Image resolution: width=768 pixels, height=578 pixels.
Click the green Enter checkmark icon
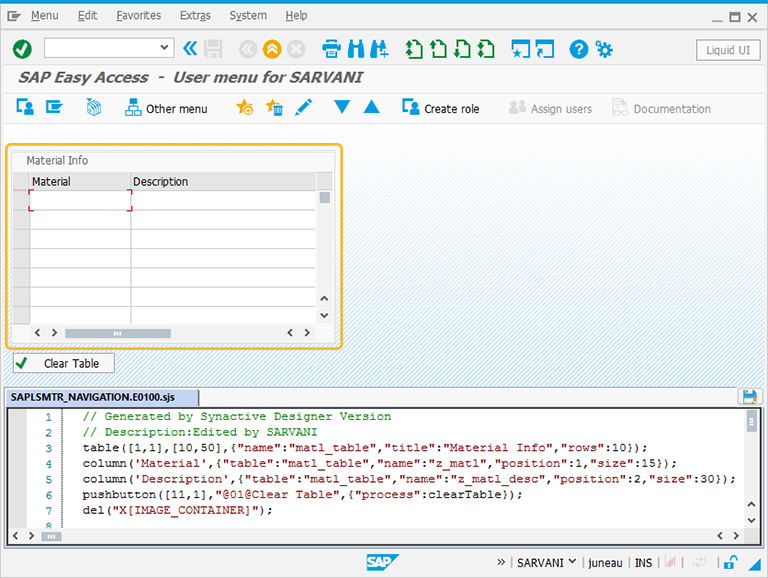pos(22,49)
